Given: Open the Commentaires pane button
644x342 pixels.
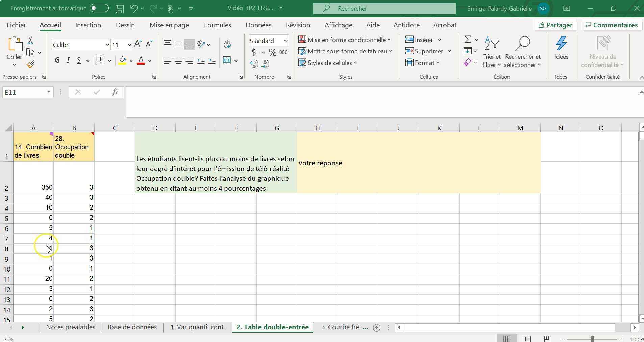Looking at the screenshot, I should tap(612, 25).
